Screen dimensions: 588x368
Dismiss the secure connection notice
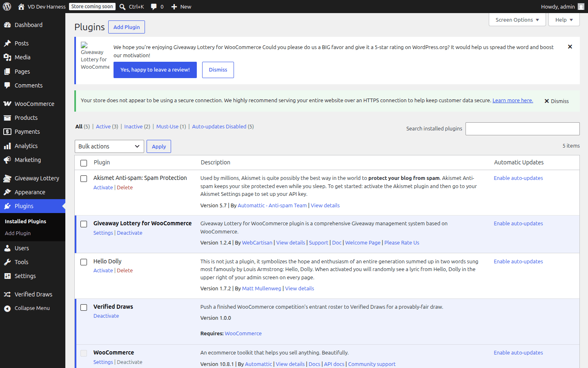coord(557,101)
